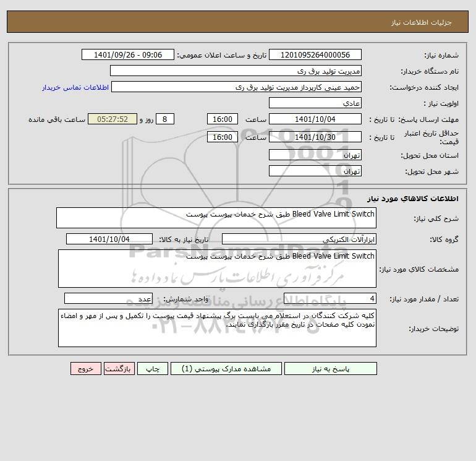
Task: Click the اولویت نیاز field showing عادی
Action: coord(315,103)
